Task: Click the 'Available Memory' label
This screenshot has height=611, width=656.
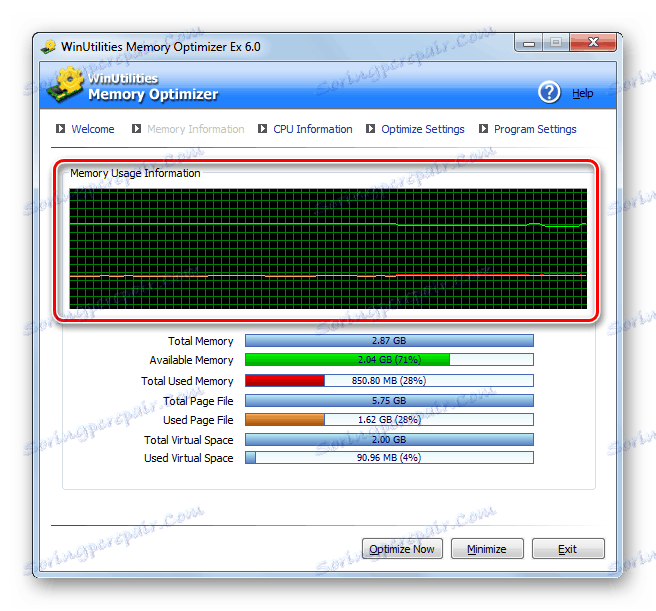Action: (191, 360)
